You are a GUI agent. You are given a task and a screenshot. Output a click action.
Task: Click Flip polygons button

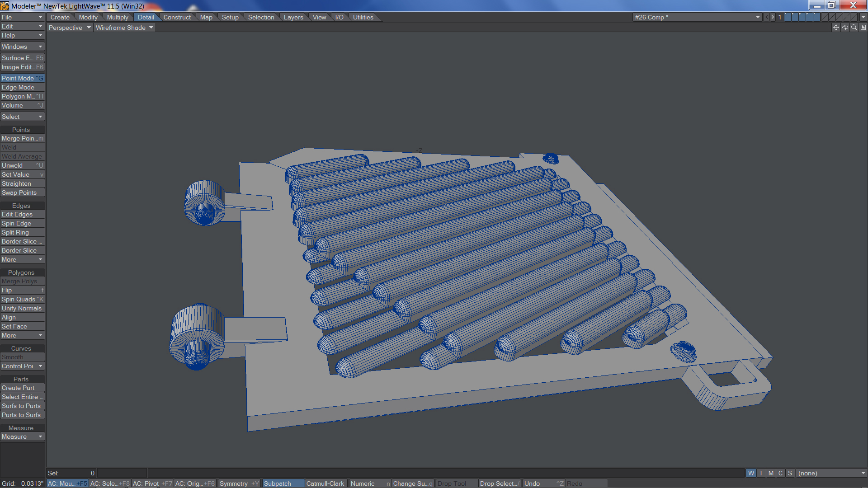(22, 290)
